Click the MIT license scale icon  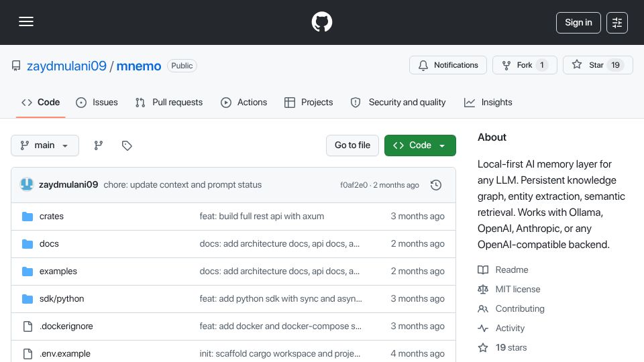click(483, 290)
